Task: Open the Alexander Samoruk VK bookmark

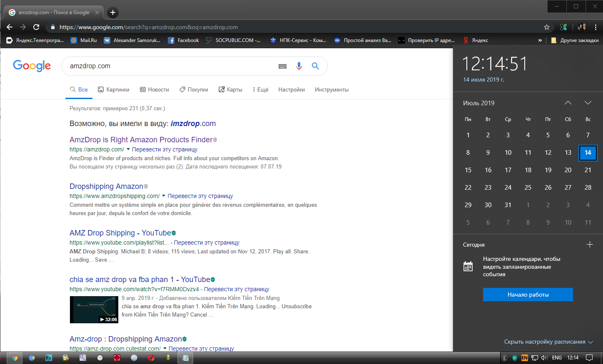Action: click(x=132, y=40)
